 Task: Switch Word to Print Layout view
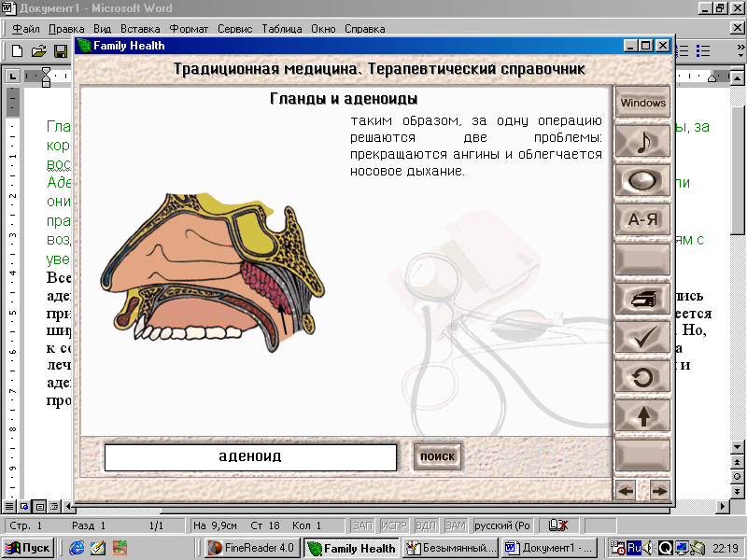coord(40,506)
